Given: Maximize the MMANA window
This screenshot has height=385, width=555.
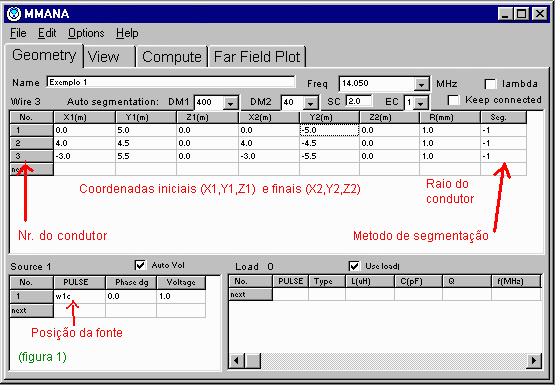Looking at the screenshot, I should [x=521, y=14].
